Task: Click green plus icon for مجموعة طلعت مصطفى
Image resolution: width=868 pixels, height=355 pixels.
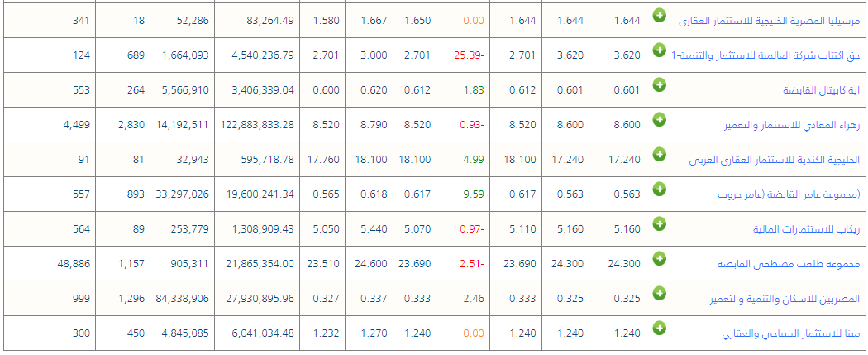Action: [659, 258]
